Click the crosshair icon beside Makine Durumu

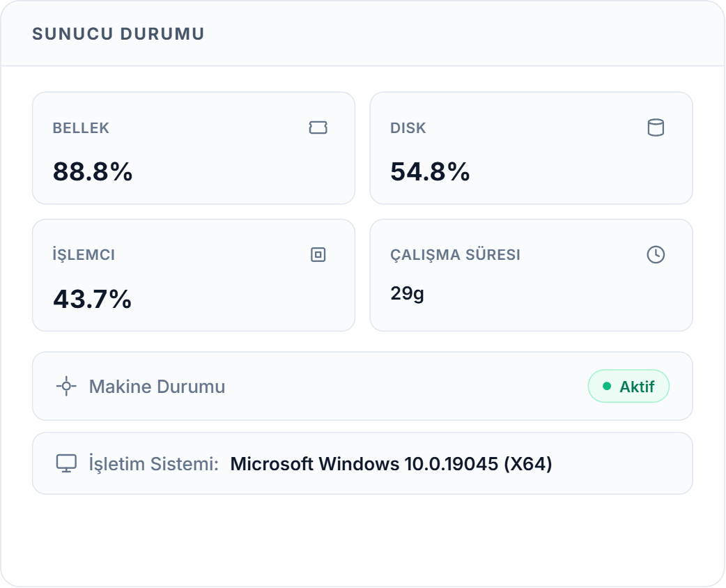pyautogui.click(x=66, y=386)
